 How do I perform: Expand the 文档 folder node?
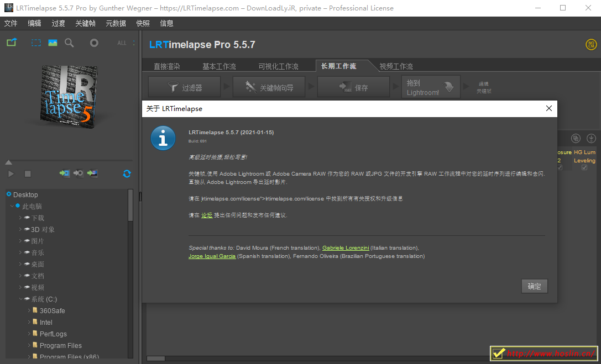click(20, 276)
